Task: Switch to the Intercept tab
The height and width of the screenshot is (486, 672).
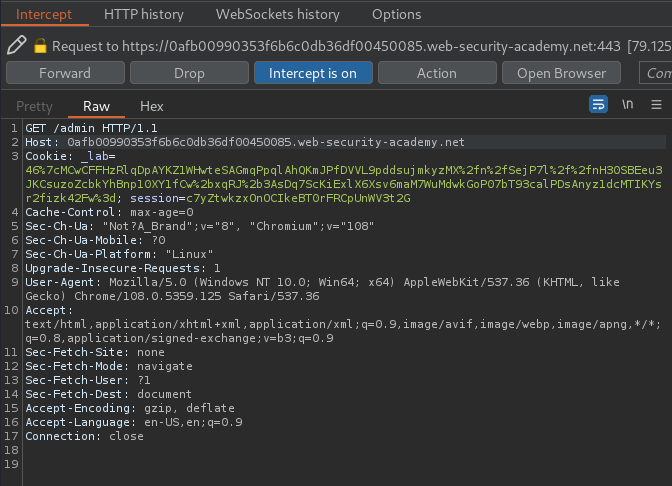Action: click(44, 14)
